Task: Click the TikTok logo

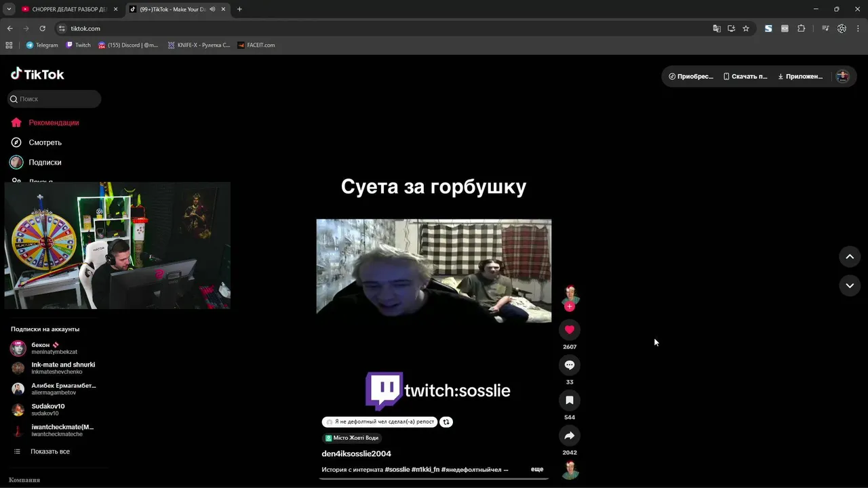Action: coord(37,74)
